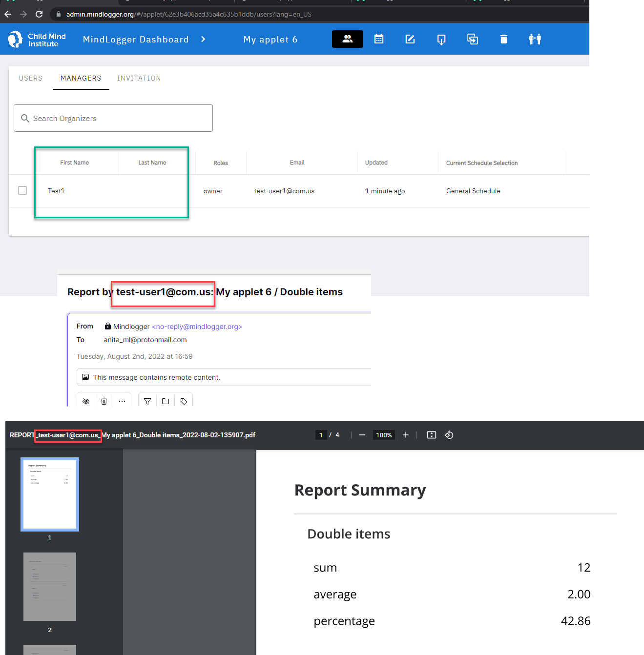Click test-user1@com.us email cell in table
The width and height of the screenshot is (644, 655).
[284, 191]
